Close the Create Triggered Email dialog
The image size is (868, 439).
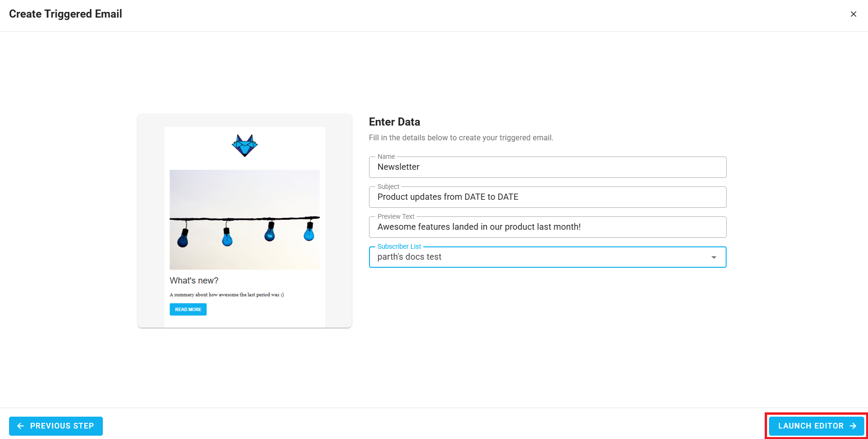[853, 14]
